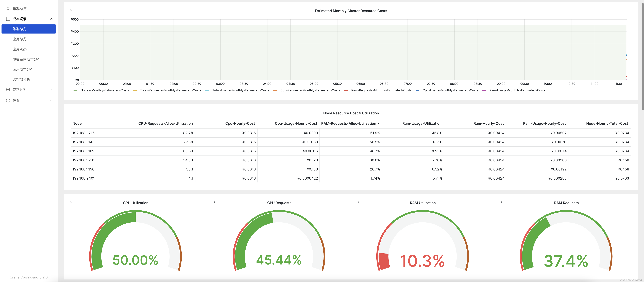The height and width of the screenshot is (282, 644).
Task: Click the 37.4% RAM Requests gauge value
Action: (x=566, y=261)
